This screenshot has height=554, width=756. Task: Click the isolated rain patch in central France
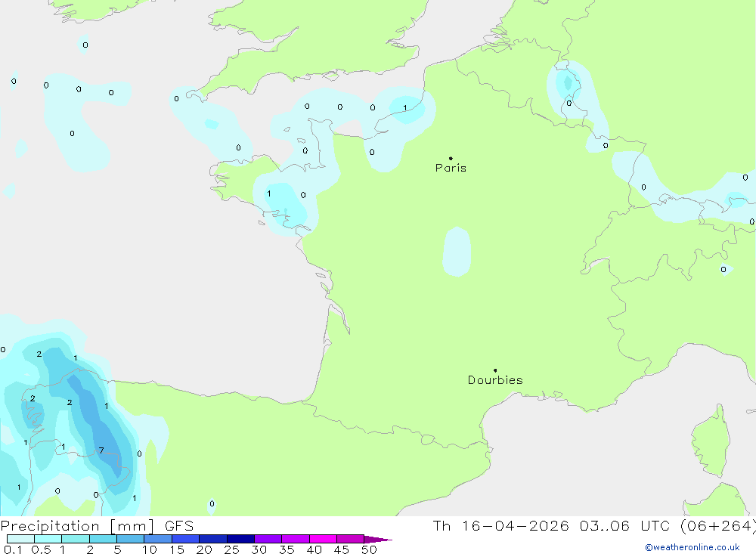pyautogui.click(x=457, y=252)
